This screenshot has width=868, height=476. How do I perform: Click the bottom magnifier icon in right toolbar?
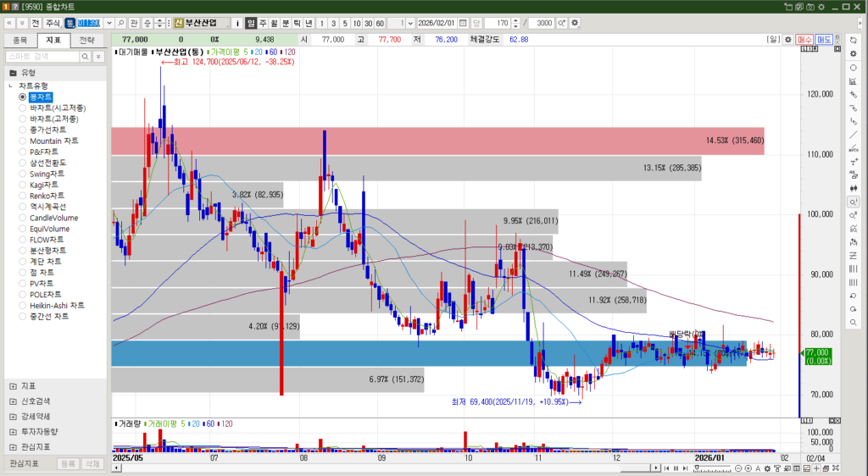pos(853,323)
